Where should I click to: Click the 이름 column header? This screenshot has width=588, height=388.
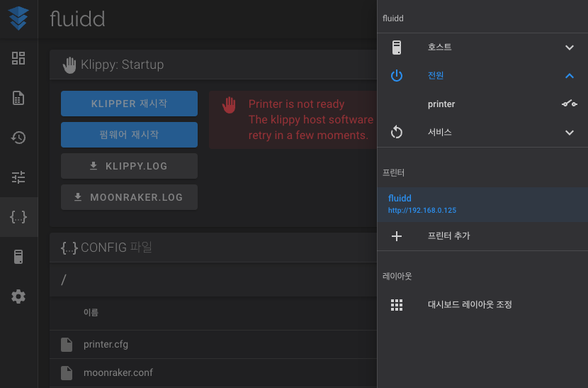pos(91,313)
